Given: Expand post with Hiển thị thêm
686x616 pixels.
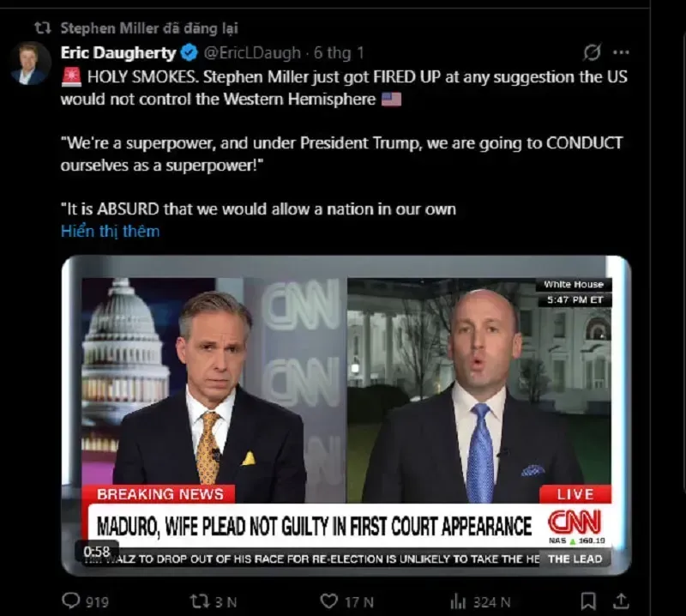Looking at the screenshot, I should (111, 231).
